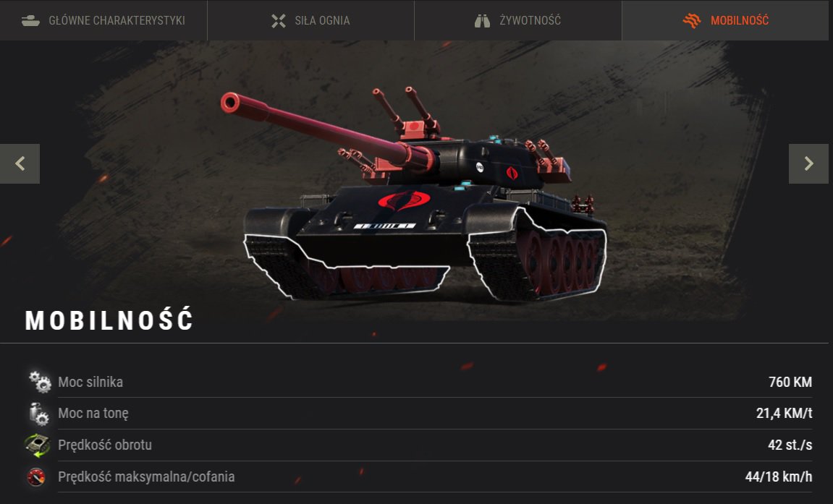Viewport: 833px width, 504px height.
Task: Click the gears icon beside Moc silnika
Action: (x=39, y=382)
